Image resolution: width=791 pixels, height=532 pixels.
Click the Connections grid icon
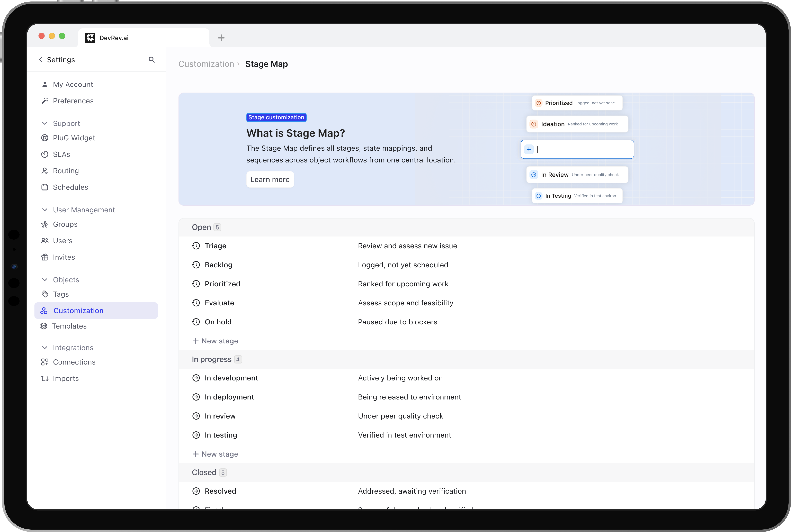coord(44,362)
